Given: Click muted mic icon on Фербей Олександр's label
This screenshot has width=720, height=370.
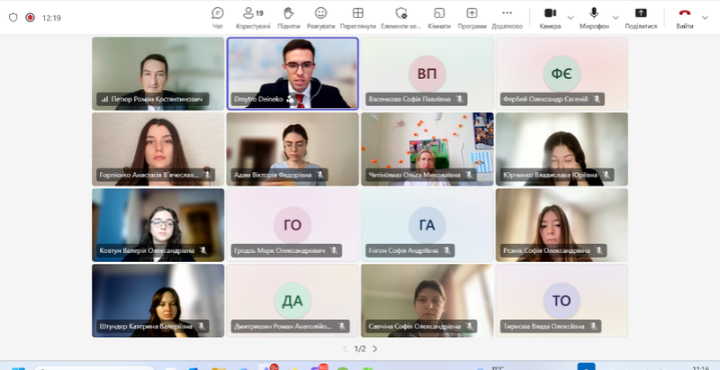Looking at the screenshot, I should pyautogui.click(x=596, y=99).
